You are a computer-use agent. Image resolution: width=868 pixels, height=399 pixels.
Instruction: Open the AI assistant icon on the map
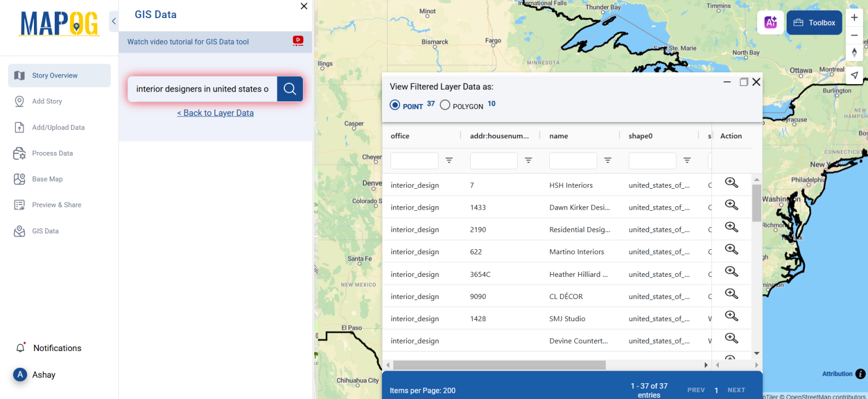coord(770,22)
